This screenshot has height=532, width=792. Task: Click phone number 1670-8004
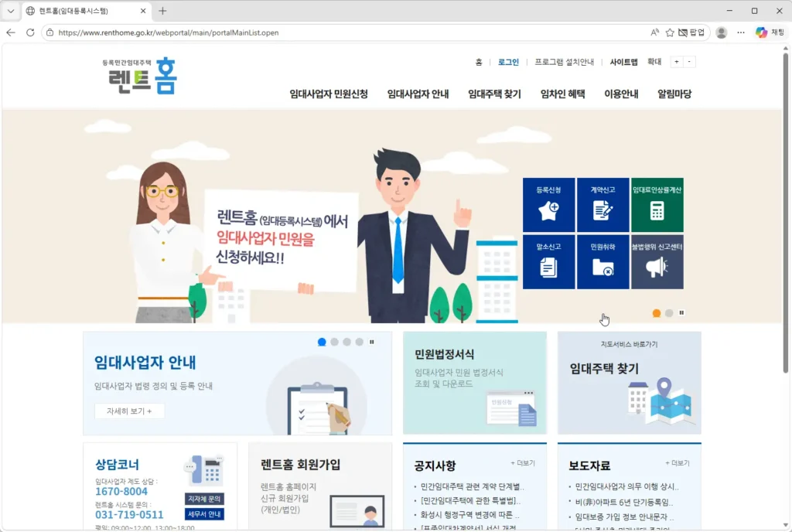coord(121,492)
